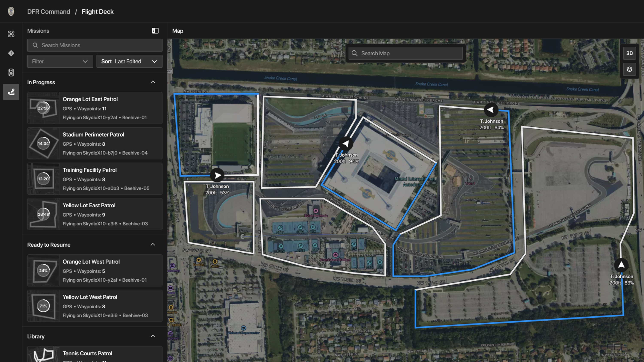The height and width of the screenshot is (362, 644).
Task: Open the map layers button
Action: [629, 69]
